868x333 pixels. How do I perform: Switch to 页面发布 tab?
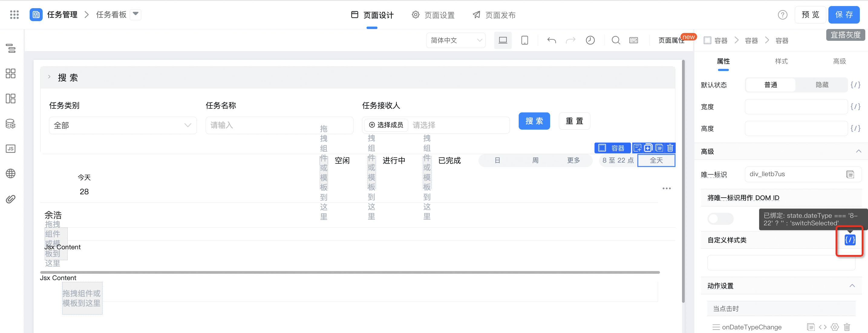[x=494, y=15]
